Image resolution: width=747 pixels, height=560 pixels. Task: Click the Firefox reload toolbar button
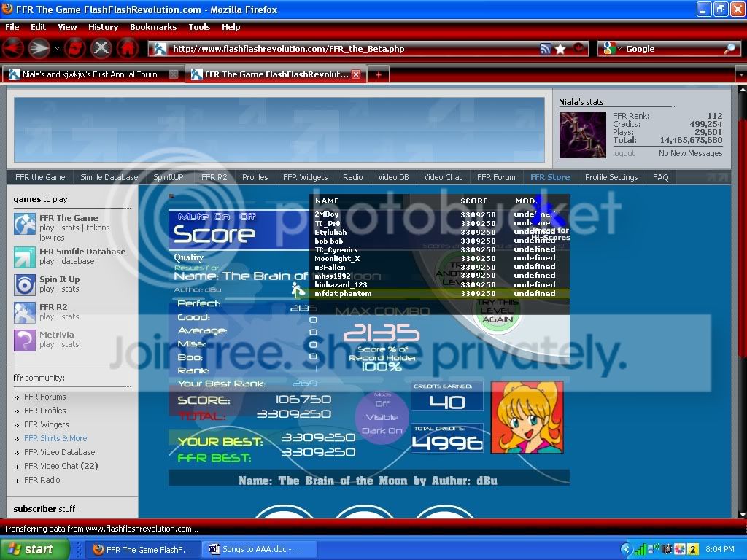(x=75, y=49)
